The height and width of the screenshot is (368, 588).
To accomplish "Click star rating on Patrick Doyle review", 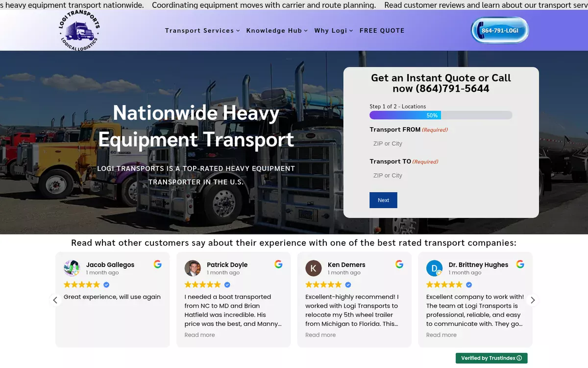I will coord(203,285).
